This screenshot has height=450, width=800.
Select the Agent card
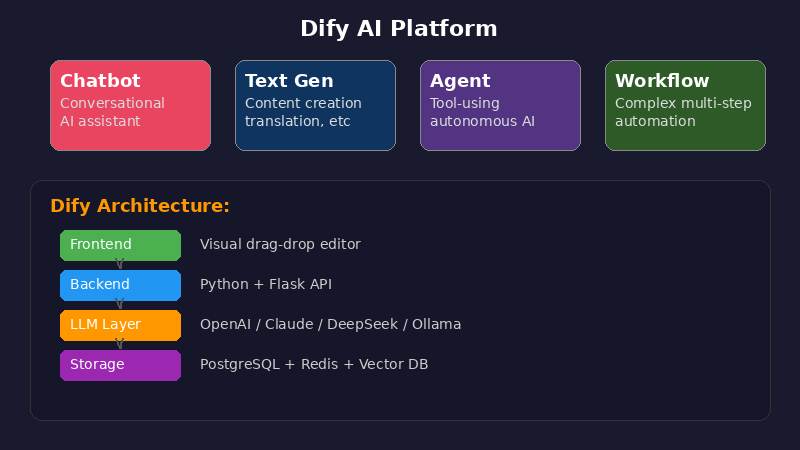click(501, 106)
